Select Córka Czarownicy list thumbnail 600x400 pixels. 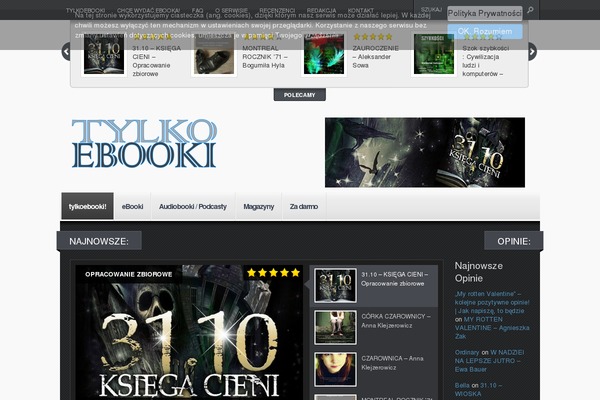(335, 328)
